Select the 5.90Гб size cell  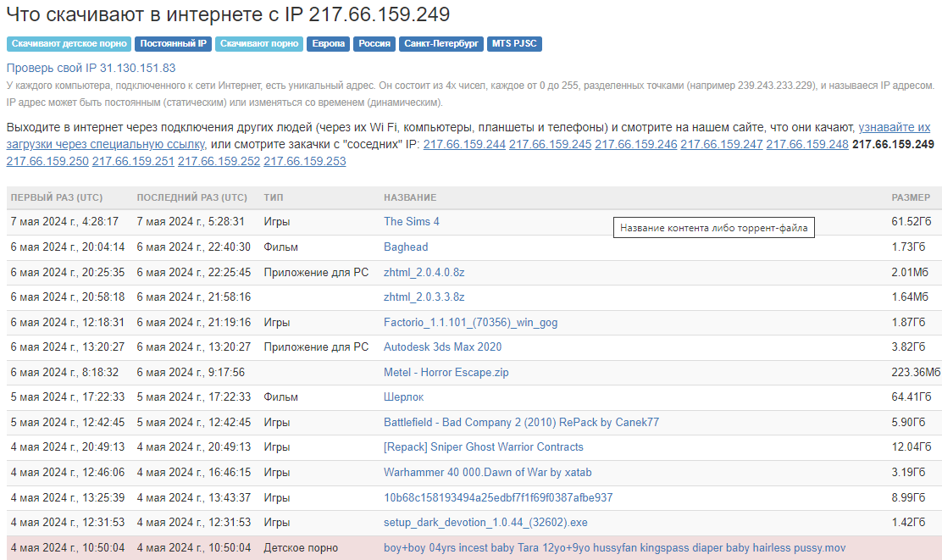click(908, 423)
